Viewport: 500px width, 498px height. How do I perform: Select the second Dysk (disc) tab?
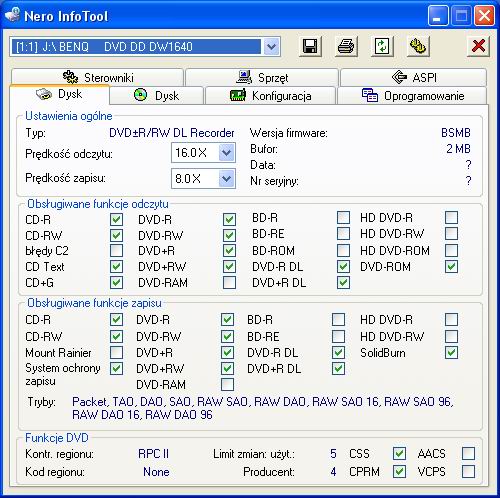click(156, 96)
